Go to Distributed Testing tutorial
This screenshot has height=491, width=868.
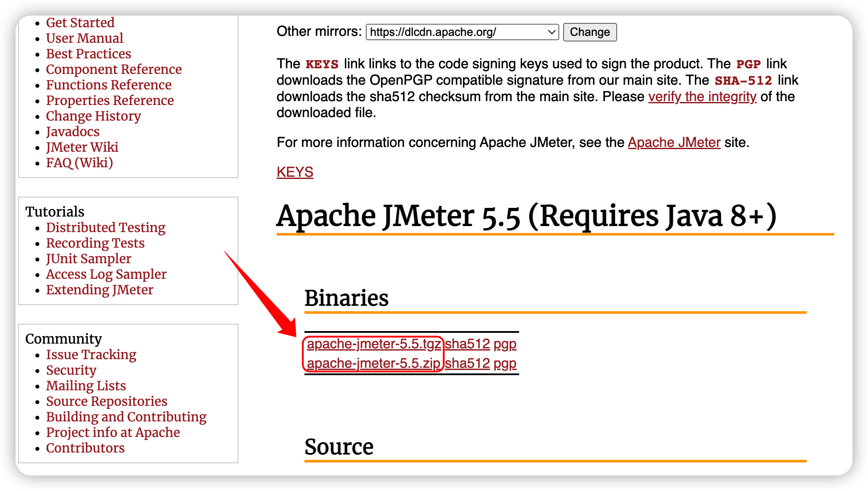105,227
